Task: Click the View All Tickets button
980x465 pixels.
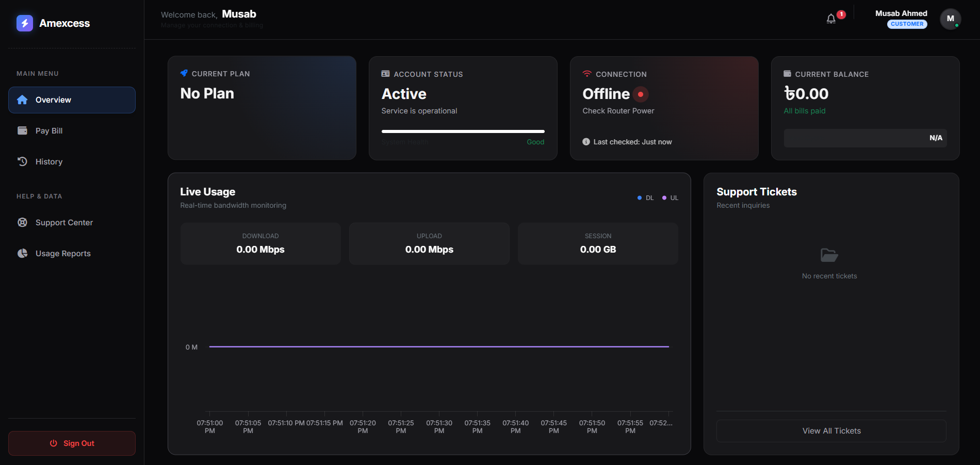Action: (831, 430)
